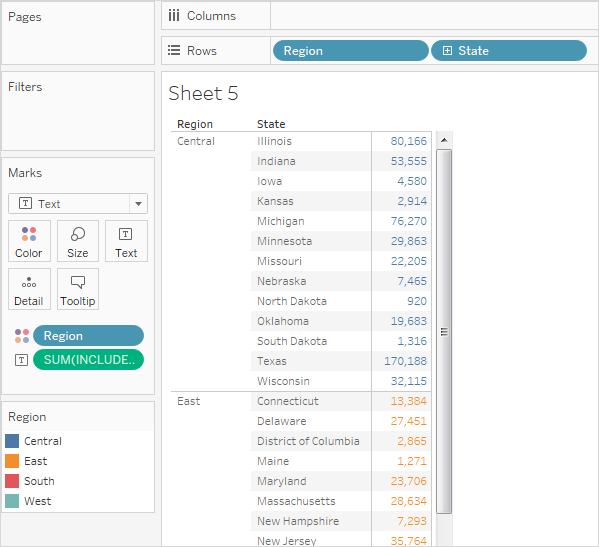Viewport: 599px width, 547px height.
Task: Select the Region pill on Rows shelf
Action: point(351,50)
